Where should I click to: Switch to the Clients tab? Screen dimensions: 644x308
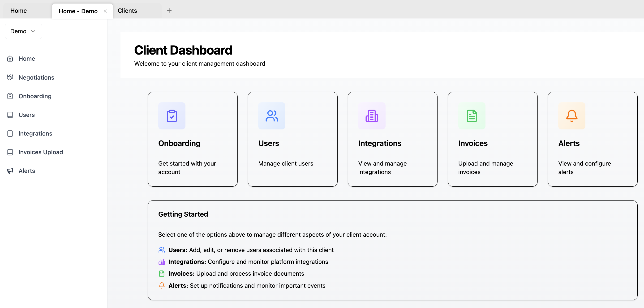click(x=127, y=11)
